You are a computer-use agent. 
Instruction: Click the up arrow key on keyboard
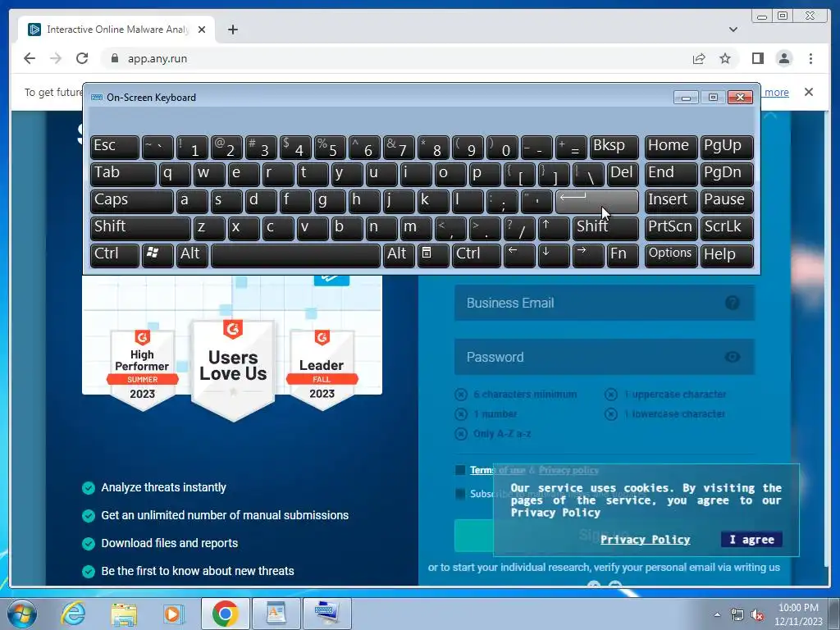tap(554, 228)
